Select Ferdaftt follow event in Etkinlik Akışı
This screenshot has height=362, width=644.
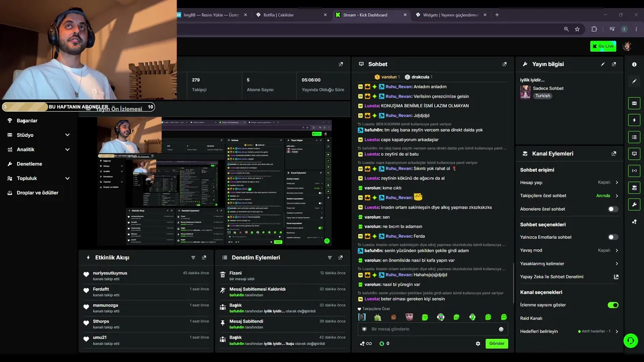(x=146, y=292)
